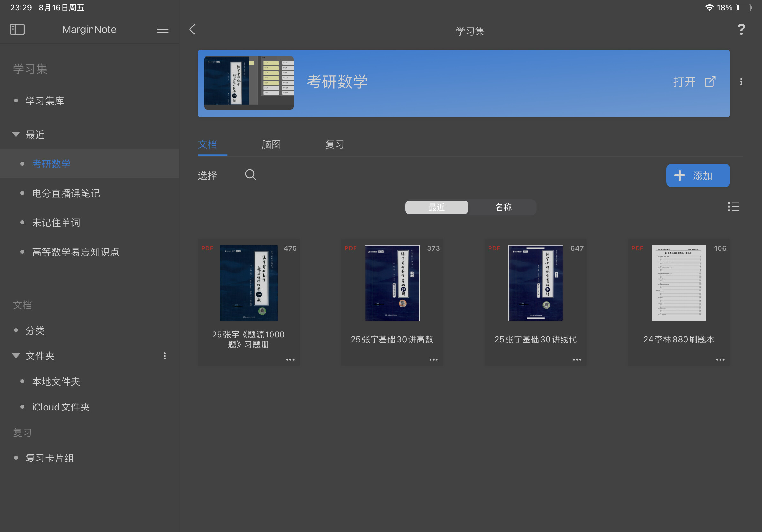Open the MarginNote hamburger menu
762x532 pixels.
(163, 29)
